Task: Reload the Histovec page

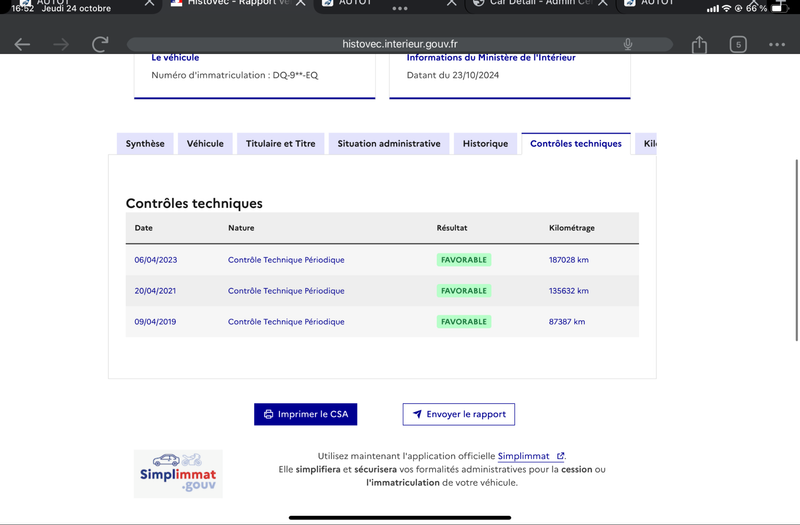Action: point(100,44)
